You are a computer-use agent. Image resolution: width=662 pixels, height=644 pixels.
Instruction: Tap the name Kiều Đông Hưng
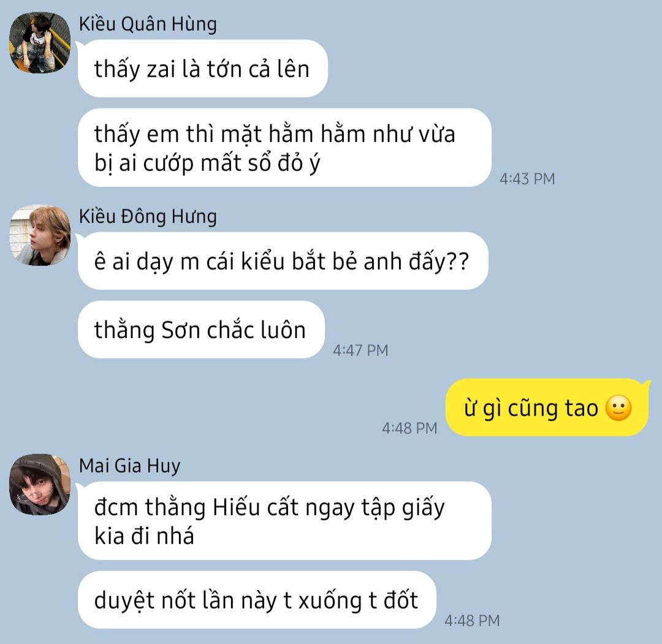coord(148,216)
